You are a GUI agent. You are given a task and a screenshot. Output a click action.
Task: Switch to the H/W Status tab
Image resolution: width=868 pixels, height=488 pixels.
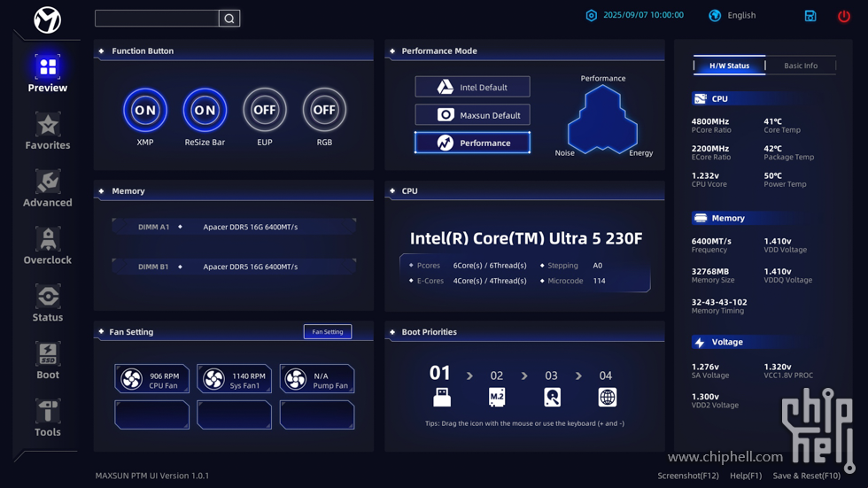[730, 66]
